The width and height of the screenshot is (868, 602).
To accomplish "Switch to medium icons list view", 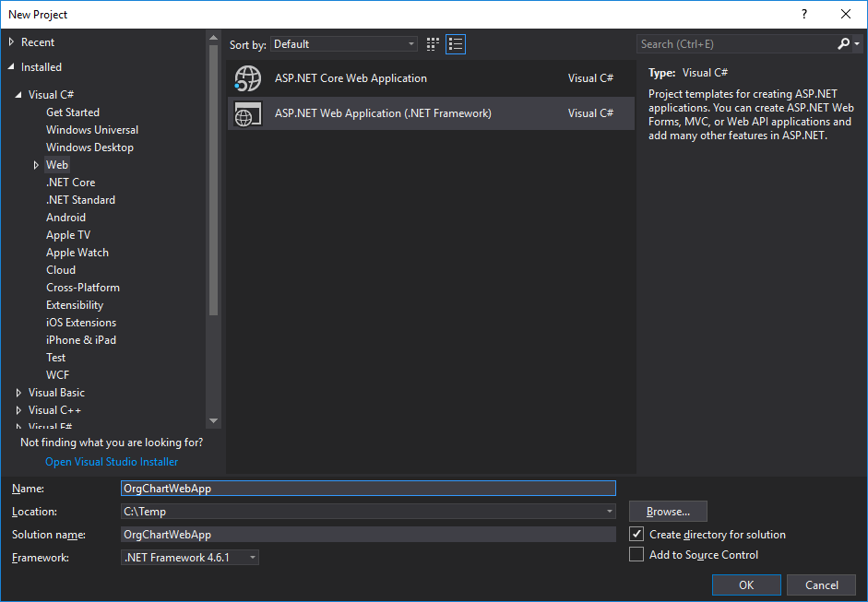I will click(456, 44).
